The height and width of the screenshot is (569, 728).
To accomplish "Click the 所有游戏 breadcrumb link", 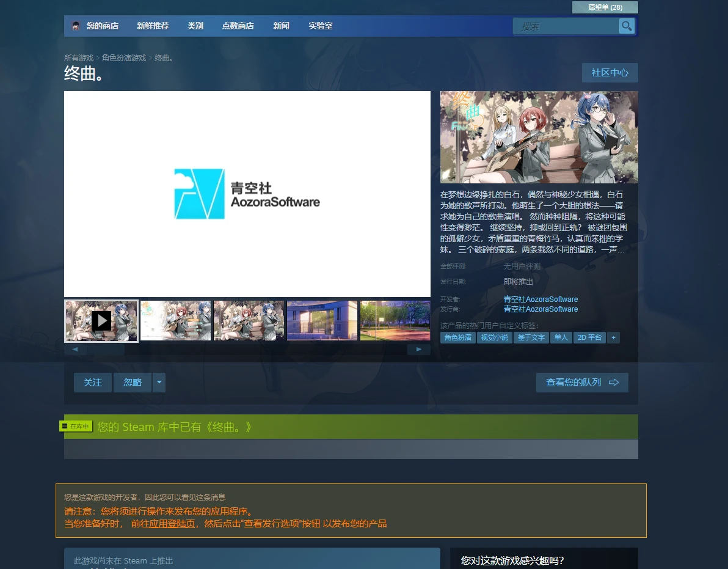I will tap(79, 58).
